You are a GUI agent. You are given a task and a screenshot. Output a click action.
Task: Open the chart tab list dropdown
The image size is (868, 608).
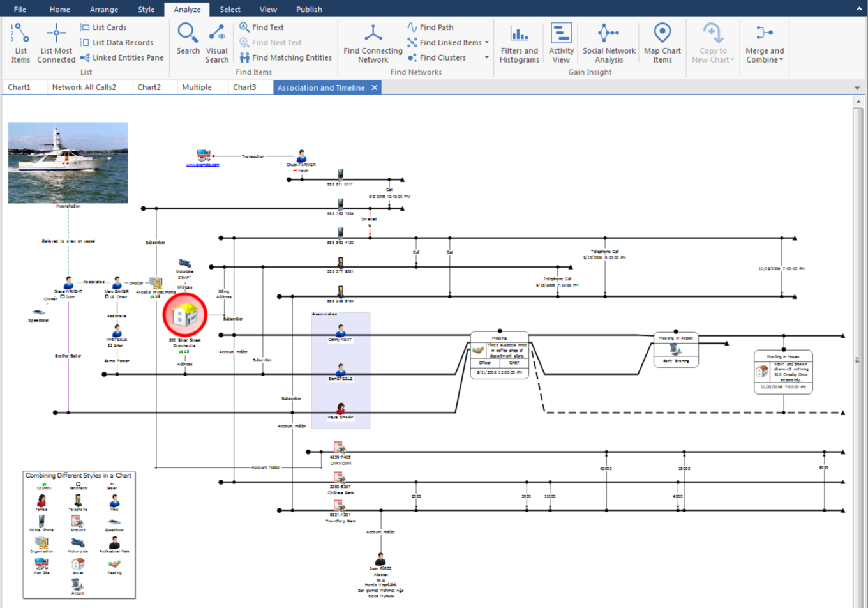pyautogui.click(x=857, y=88)
